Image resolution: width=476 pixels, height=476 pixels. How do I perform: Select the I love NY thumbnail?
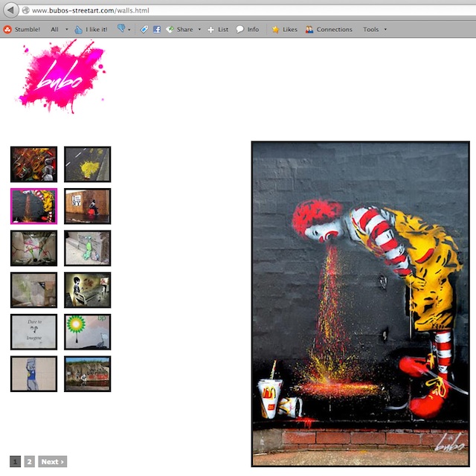point(87,206)
